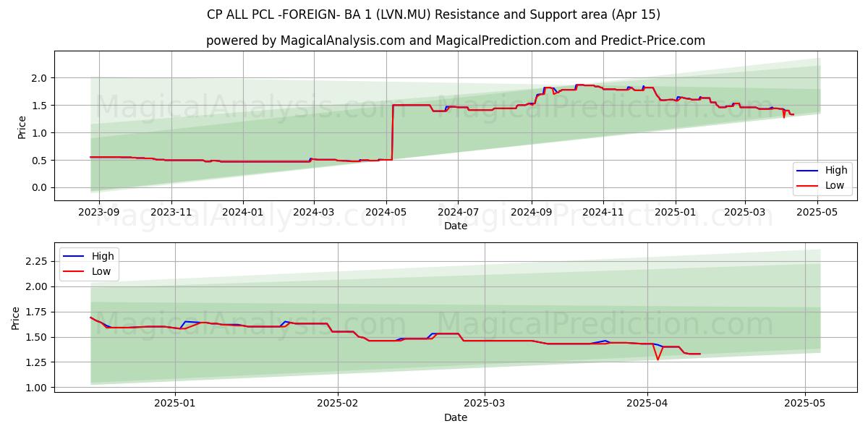Click the top chart y-axis value 0.0
The width and height of the screenshot is (868, 434).
pos(41,188)
